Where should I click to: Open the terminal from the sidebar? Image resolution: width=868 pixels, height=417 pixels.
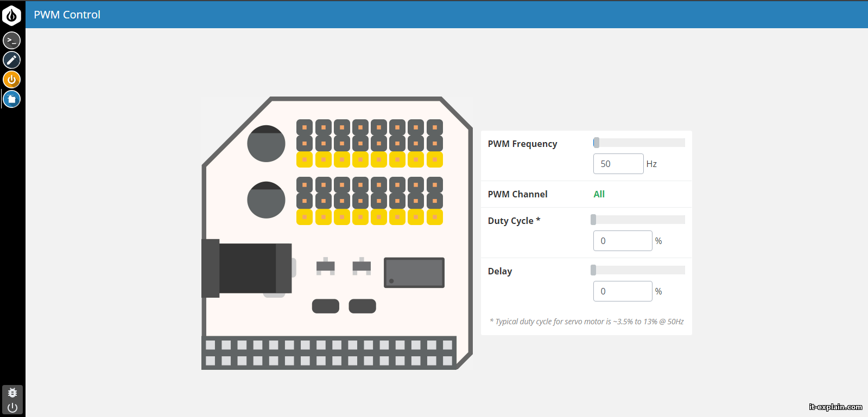pyautogui.click(x=12, y=40)
